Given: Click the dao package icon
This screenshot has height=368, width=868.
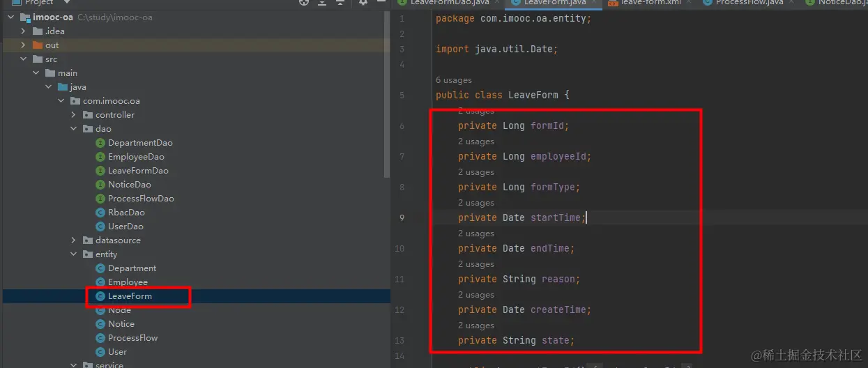Looking at the screenshot, I should [x=88, y=129].
